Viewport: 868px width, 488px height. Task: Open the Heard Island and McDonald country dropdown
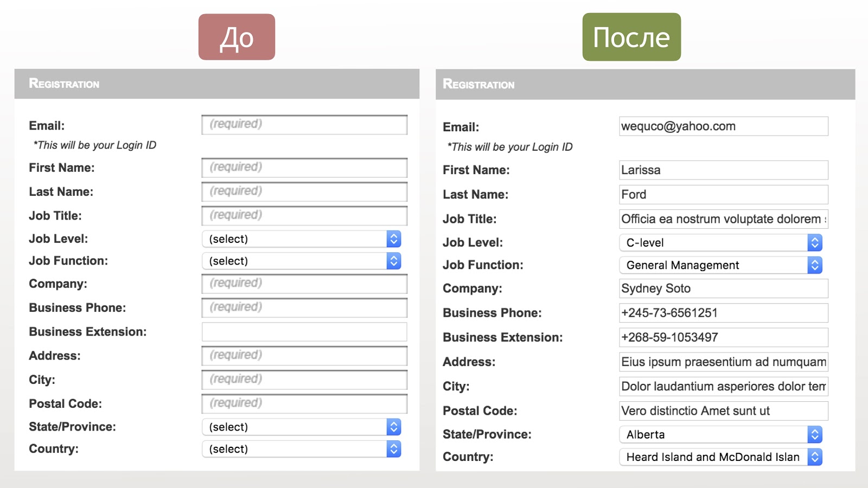click(x=720, y=457)
